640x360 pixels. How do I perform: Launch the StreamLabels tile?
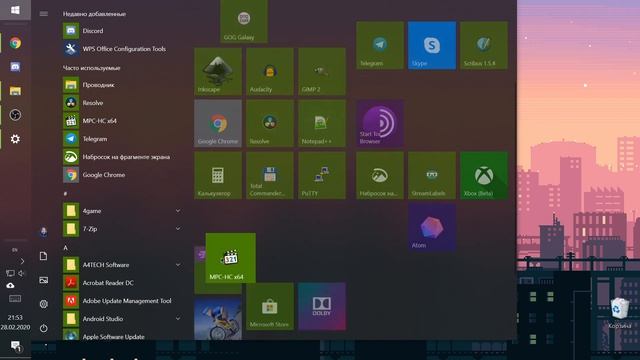(x=432, y=176)
